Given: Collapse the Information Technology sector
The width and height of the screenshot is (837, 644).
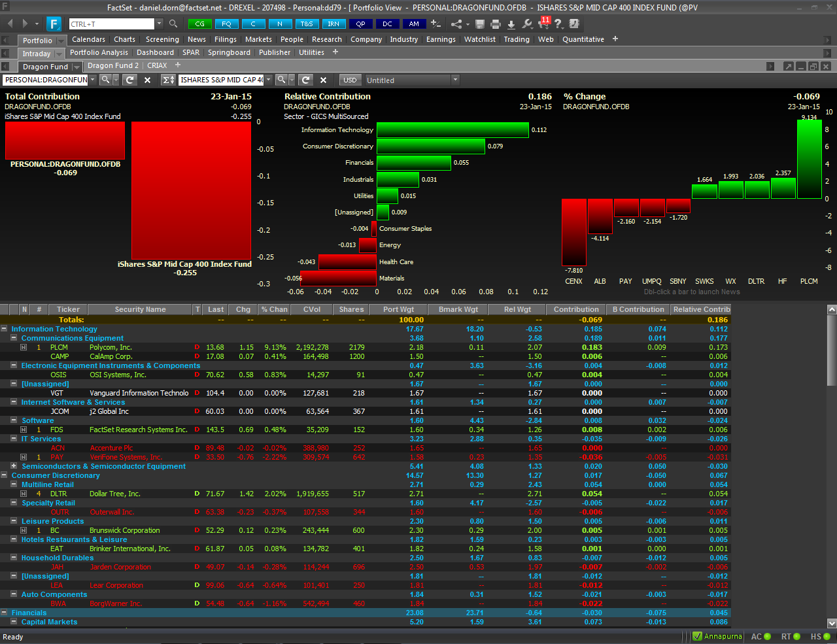Looking at the screenshot, I should pos(4,329).
